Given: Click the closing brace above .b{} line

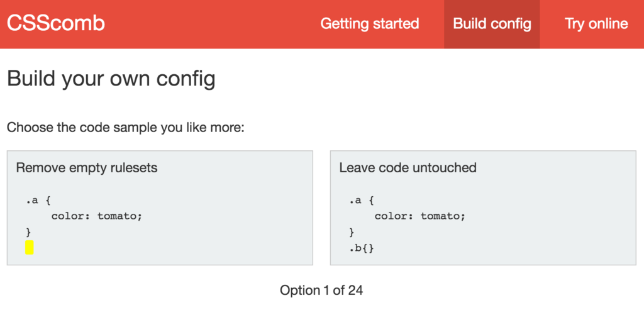Looking at the screenshot, I should pyautogui.click(x=352, y=233).
